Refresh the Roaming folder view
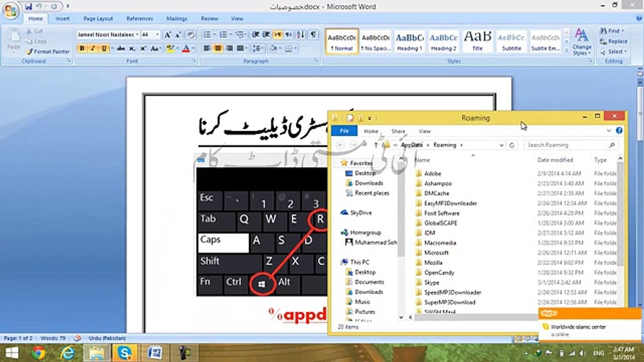Viewport: 644px width, 362px height. pyautogui.click(x=512, y=145)
